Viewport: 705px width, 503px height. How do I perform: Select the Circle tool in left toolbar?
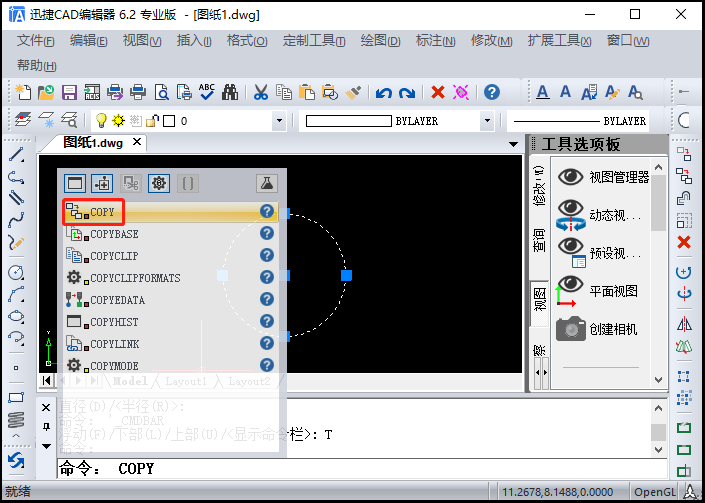tap(16, 272)
